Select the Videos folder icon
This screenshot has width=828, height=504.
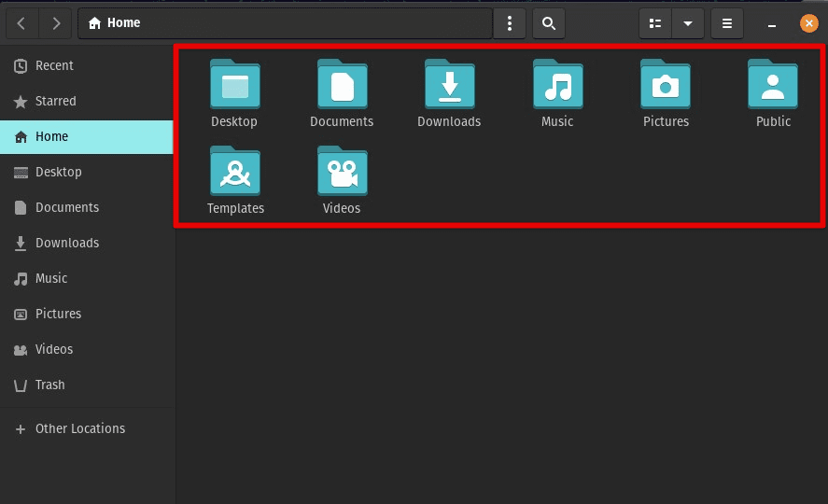coord(343,171)
